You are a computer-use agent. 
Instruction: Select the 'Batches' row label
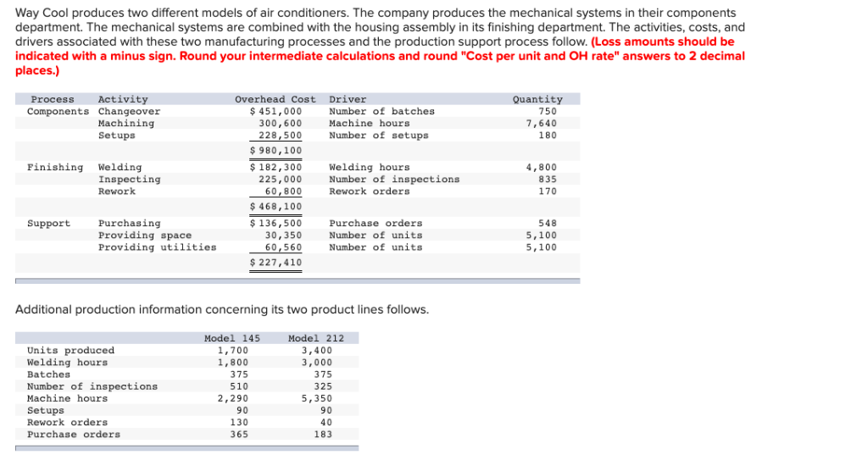[48, 375]
